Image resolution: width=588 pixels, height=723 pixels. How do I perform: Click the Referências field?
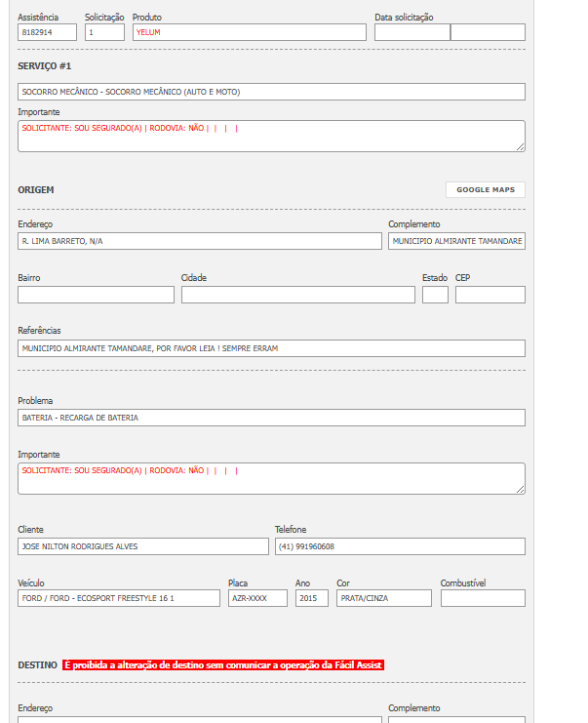pyautogui.click(x=271, y=348)
